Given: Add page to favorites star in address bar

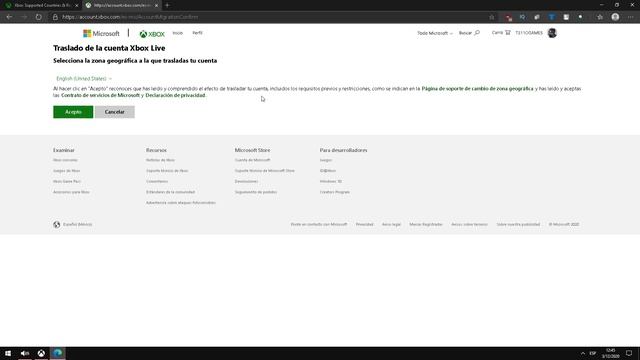Looking at the screenshot, I should coord(491,17).
